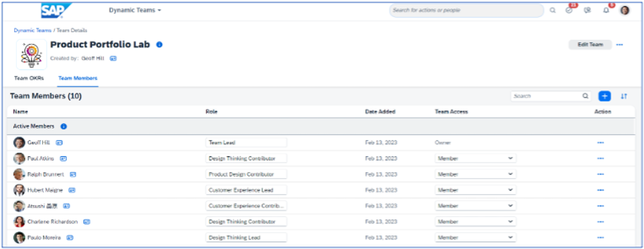The width and height of the screenshot is (644, 249).
Task: Click the Search for actions or people field
Action: pos(467,10)
